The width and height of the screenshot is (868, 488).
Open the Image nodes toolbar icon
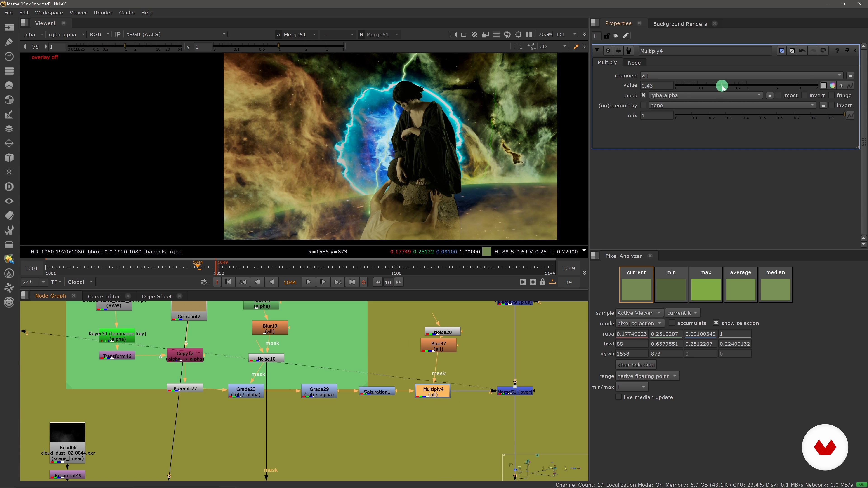click(9, 28)
